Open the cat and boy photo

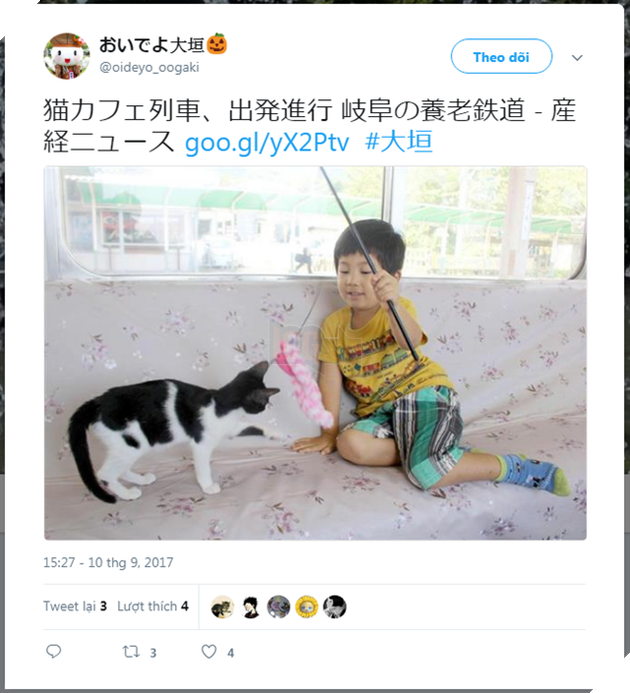pos(315,353)
